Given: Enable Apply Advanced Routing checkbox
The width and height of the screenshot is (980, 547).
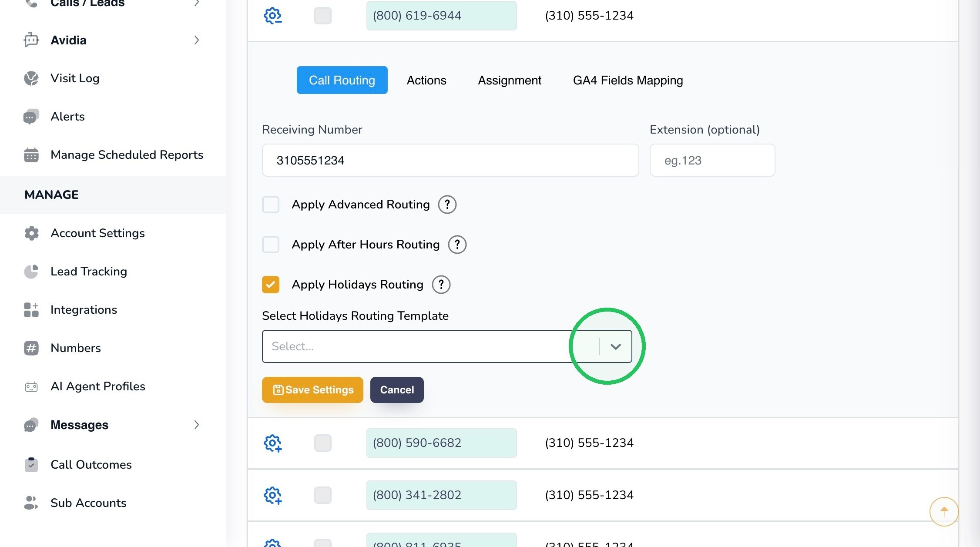Looking at the screenshot, I should 271,205.
